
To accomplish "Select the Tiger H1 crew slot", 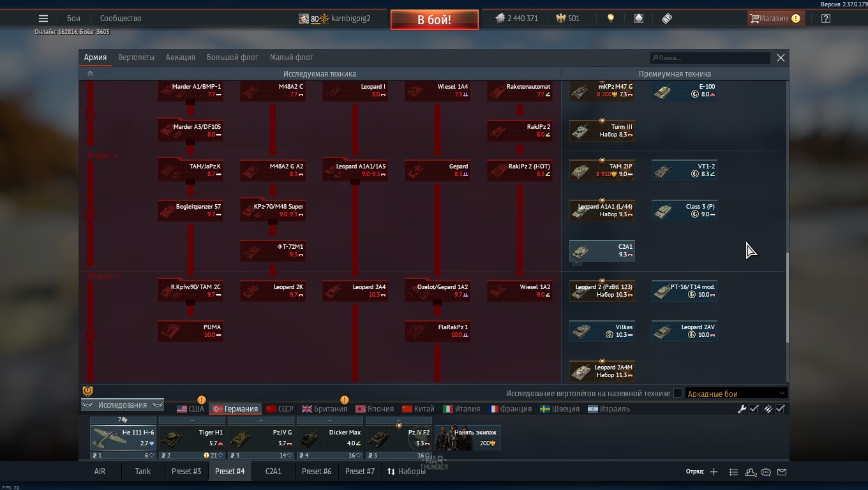I will (x=192, y=438).
